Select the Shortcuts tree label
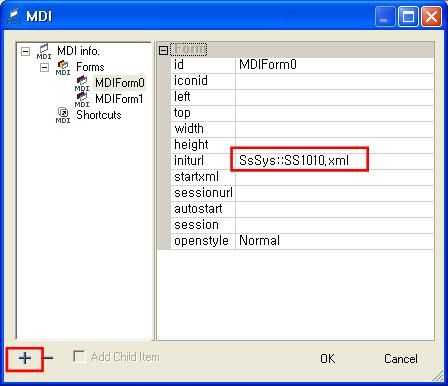448x386 pixels. [x=99, y=115]
